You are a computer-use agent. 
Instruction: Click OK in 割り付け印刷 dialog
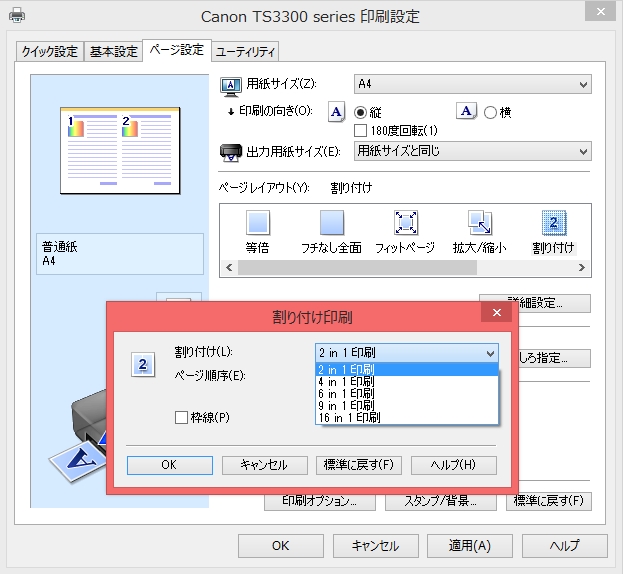pyautogui.click(x=170, y=465)
